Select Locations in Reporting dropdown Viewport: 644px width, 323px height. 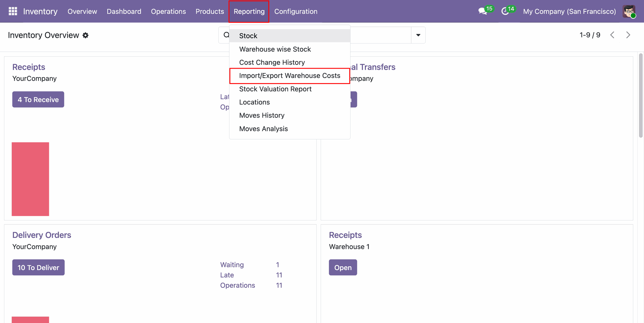click(290, 102)
